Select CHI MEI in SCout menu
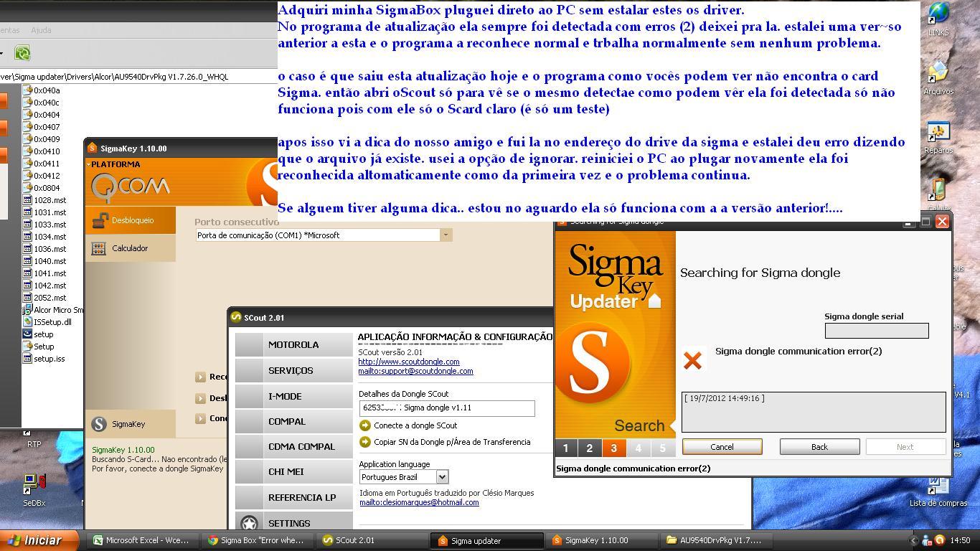 point(294,472)
